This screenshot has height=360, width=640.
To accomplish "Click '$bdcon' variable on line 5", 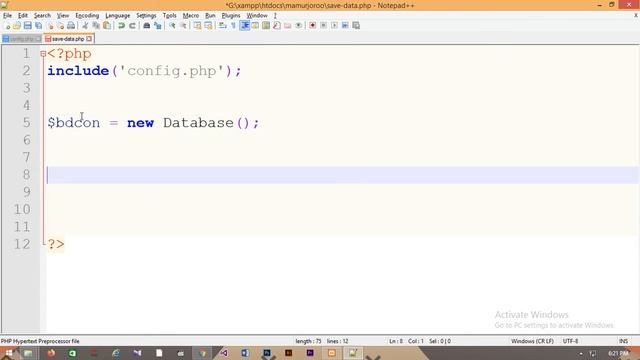I will tap(73, 123).
